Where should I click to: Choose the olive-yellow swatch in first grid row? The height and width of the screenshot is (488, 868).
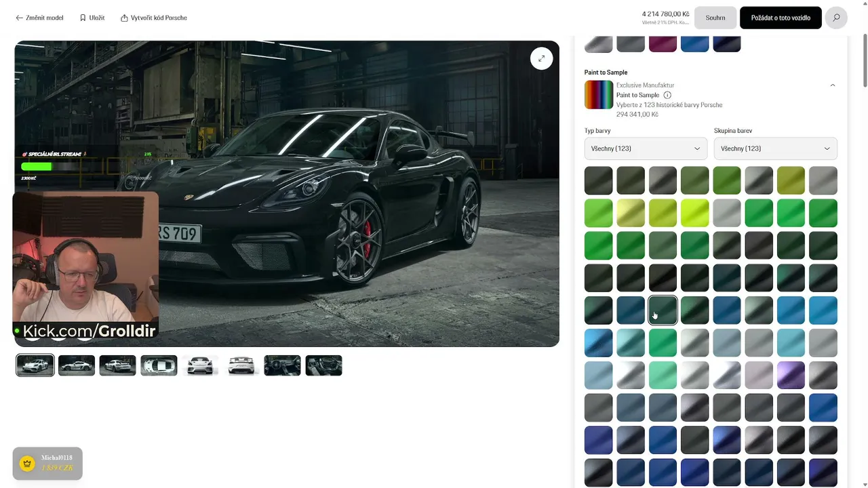(x=791, y=180)
